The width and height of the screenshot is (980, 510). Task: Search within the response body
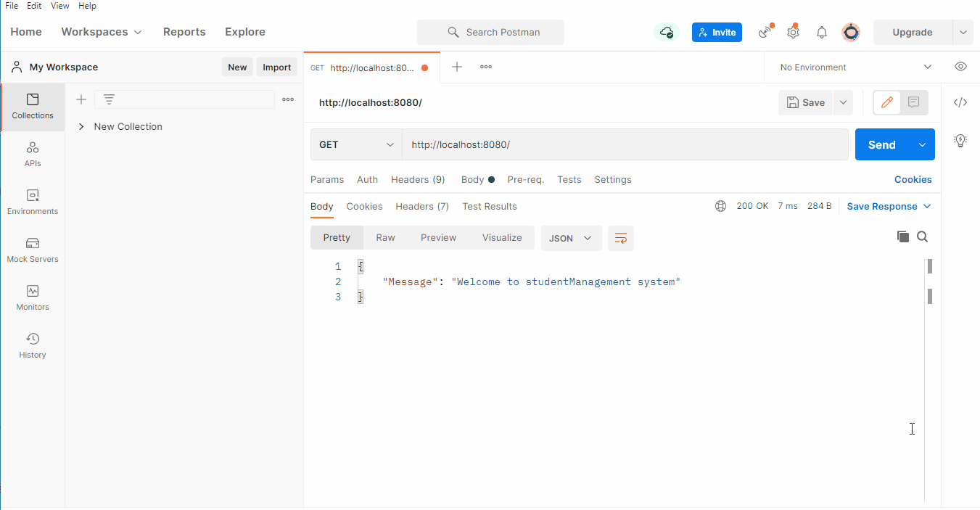click(923, 237)
